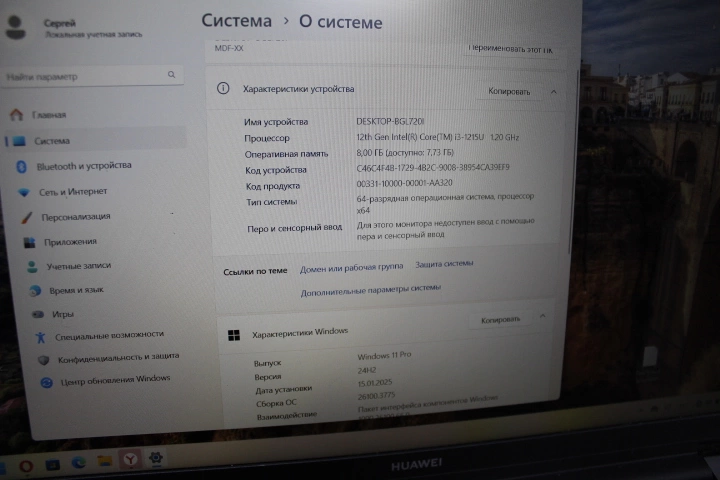The width and height of the screenshot is (720, 480).
Task: Click the Windows logo beside Характеристики Windows
Action: tap(234, 335)
